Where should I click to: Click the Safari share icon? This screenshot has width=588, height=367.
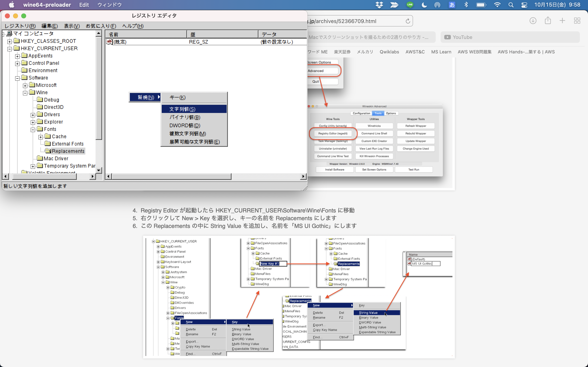coord(548,21)
